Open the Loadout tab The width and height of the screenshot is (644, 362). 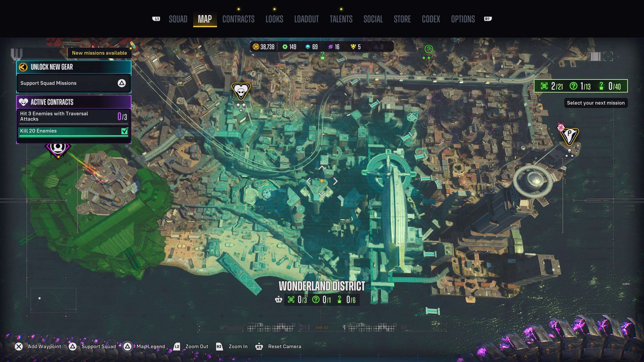(x=306, y=19)
